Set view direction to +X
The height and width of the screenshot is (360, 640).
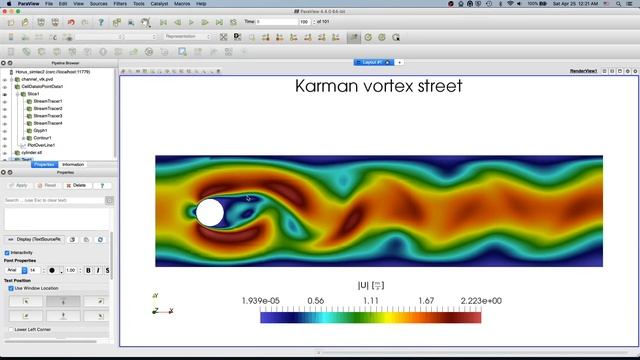[x=266, y=37]
